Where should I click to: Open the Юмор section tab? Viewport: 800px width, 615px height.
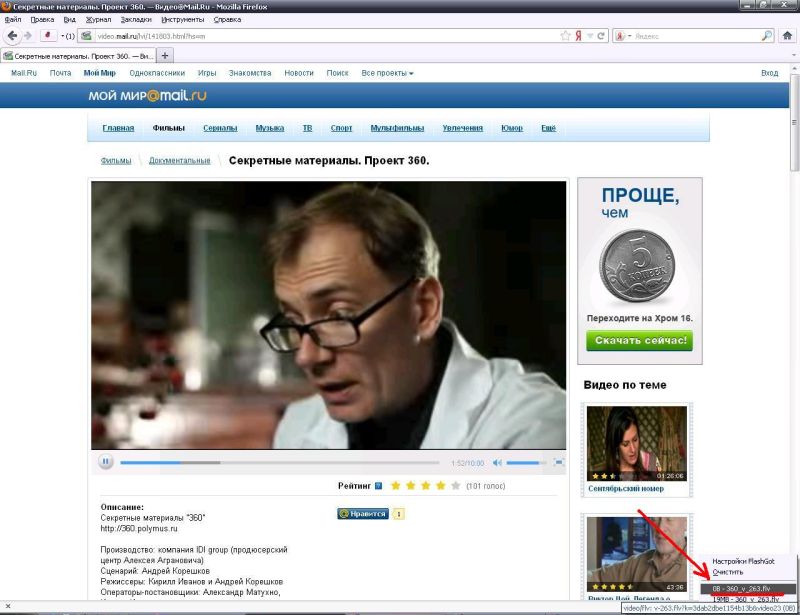(x=512, y=128)
